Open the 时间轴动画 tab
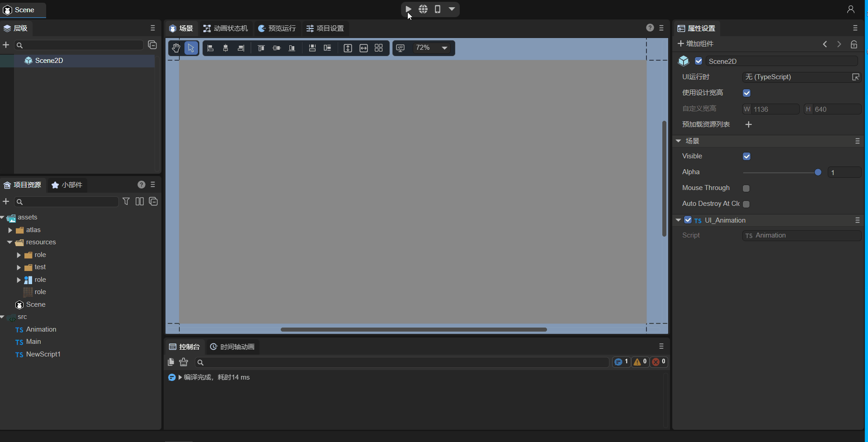This screenshot has width=868, height=442. point(232,347)
